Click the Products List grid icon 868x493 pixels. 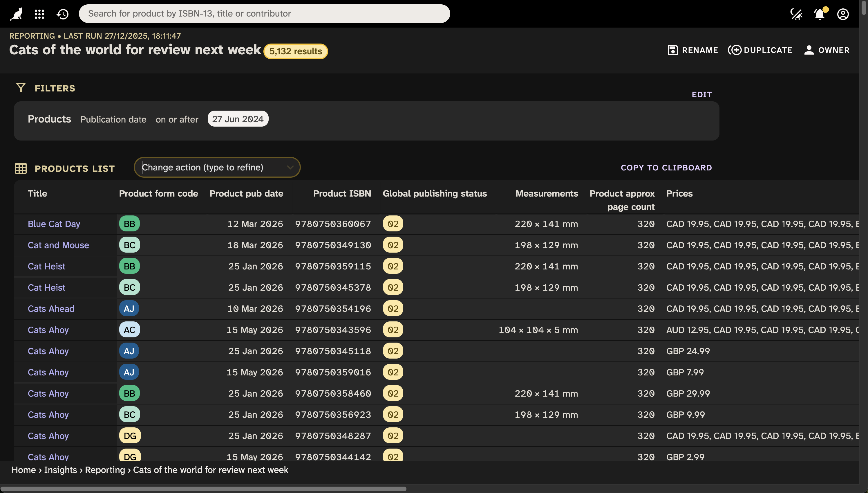[21, 168]
